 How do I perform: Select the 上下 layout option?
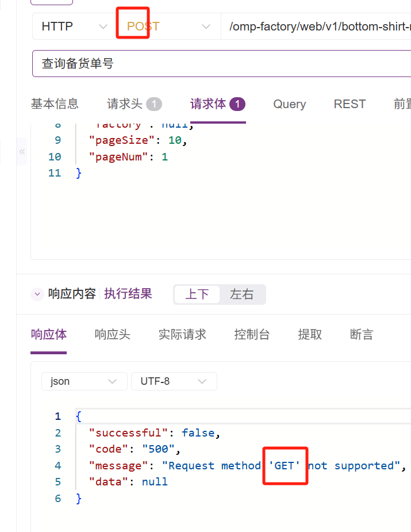click(197, 294)
